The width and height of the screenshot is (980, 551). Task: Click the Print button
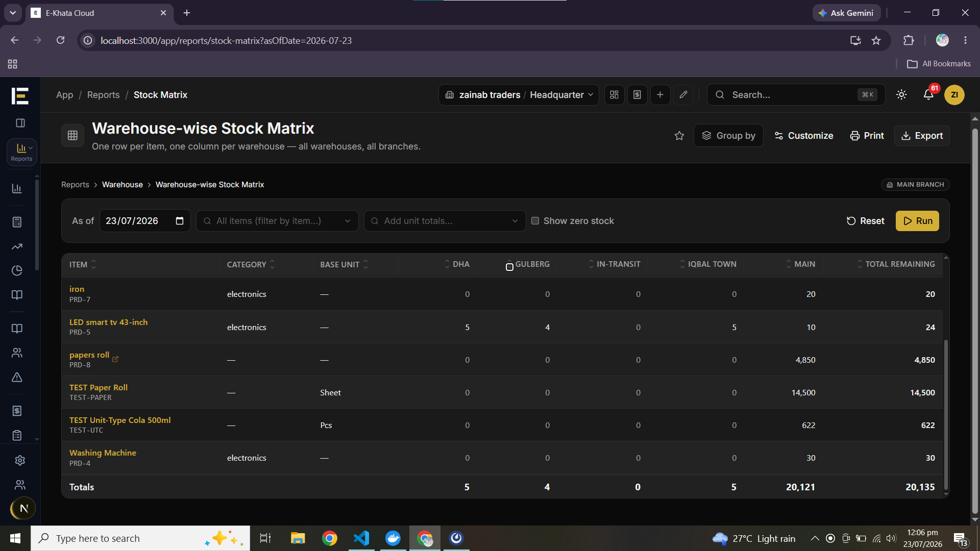[867, 136]
